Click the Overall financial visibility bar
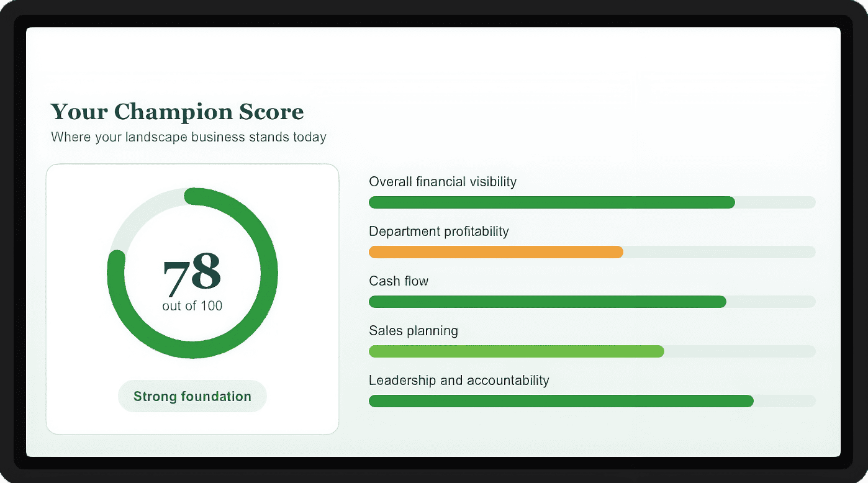The width and height of the screenshot is (868, 483). (x=592, y=202)
